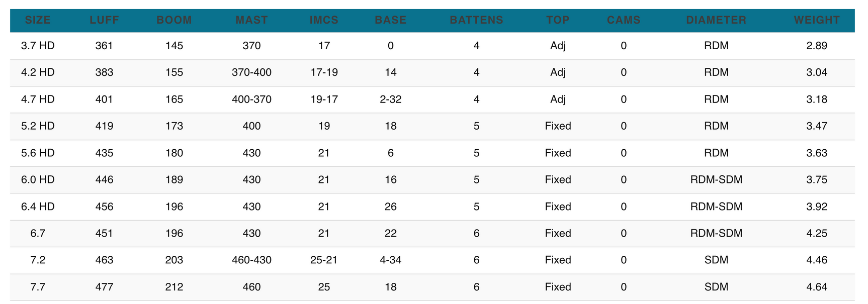The height and width of the screenshot is (304, 868).
Task: Click the DIAMETER column header
Action: [x=716, y=20]
